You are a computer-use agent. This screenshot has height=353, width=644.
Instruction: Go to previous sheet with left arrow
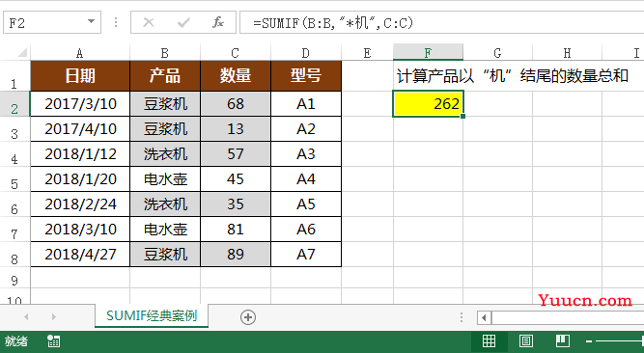[x=26, y=317]
